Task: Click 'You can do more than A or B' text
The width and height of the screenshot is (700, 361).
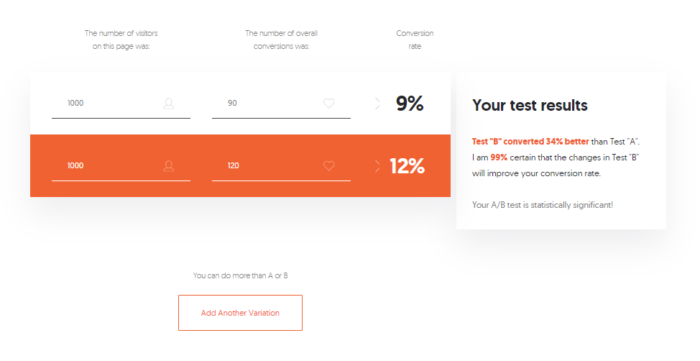Action: coord(240,275)
